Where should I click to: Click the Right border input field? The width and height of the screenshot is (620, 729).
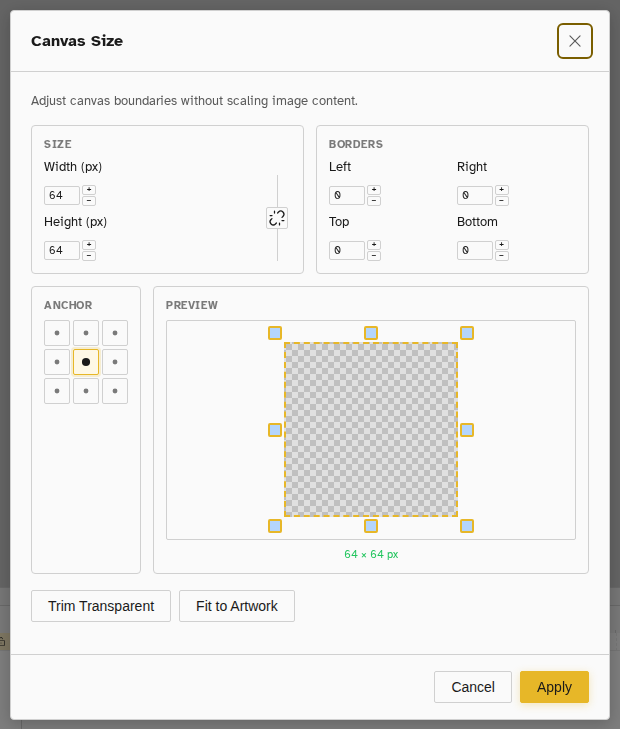pyautogui.click(x=475, y=195)
